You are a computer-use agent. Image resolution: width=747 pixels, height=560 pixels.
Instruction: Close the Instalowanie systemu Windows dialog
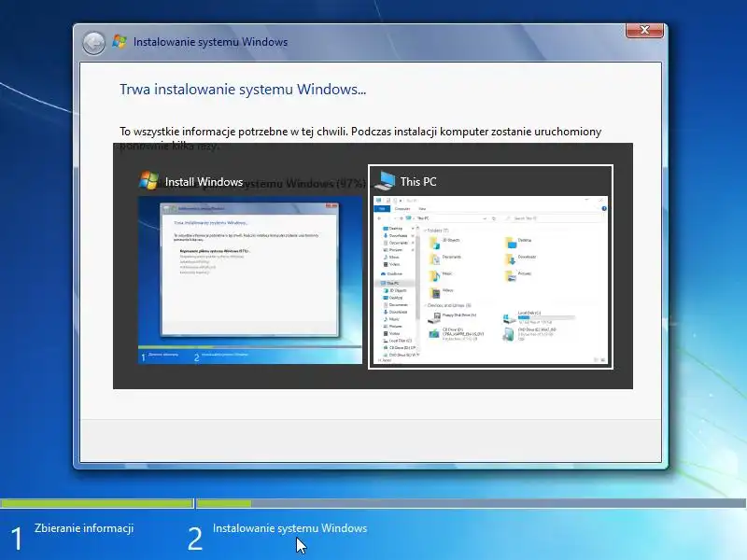pos(644,30)
